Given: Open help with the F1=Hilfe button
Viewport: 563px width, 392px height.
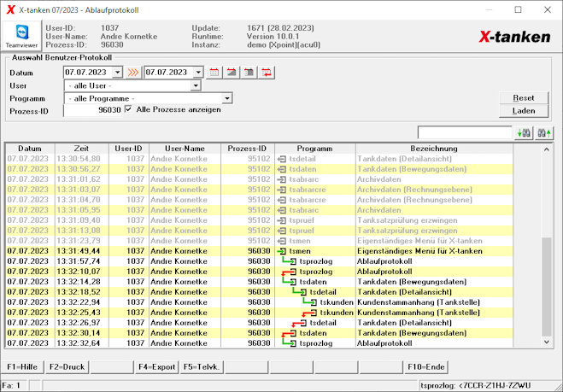Looking at the screenshot, I should pos(22,367).
